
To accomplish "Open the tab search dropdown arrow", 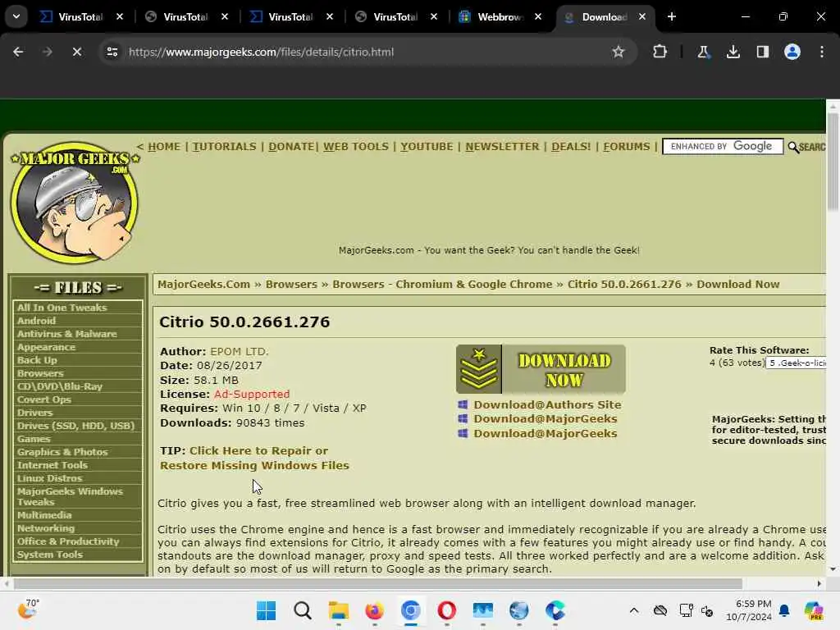I will pos(16,16).
